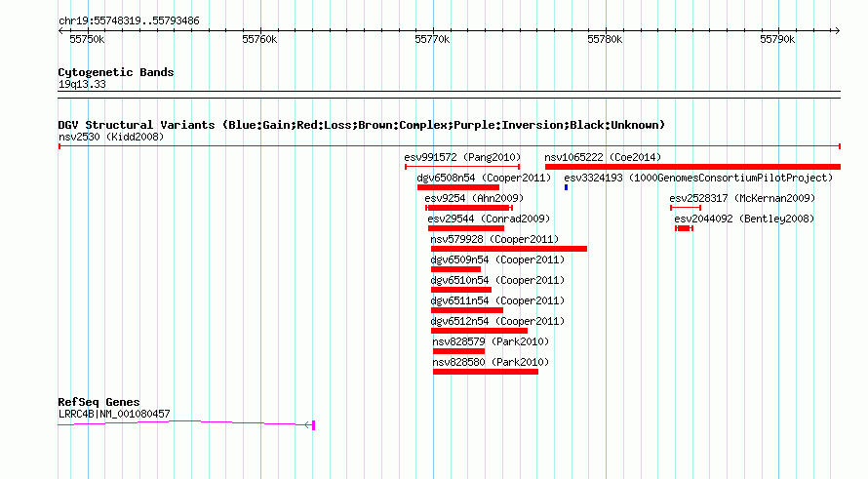Click the red bar under dgv6508n54
The height and width of the screenshot is (479, 868).
(458, 187)
